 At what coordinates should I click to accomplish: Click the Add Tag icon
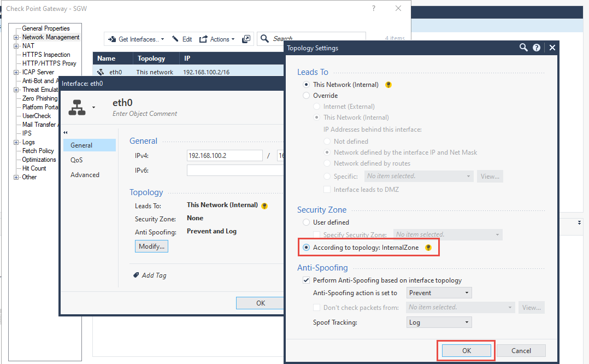coord(136,275)
